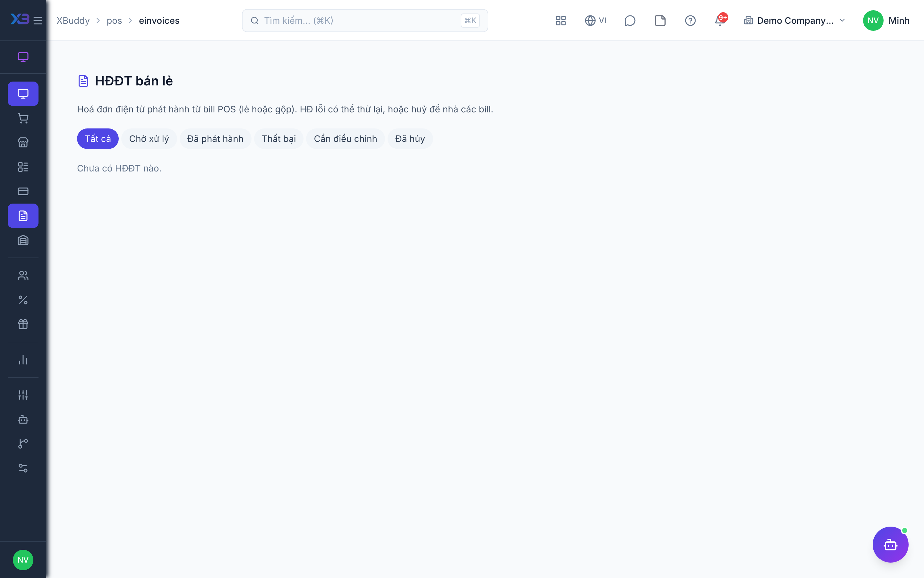Open the Minh user profile menu
The height and width of the screenshot is (578, 924).
(x=886, y=21)
